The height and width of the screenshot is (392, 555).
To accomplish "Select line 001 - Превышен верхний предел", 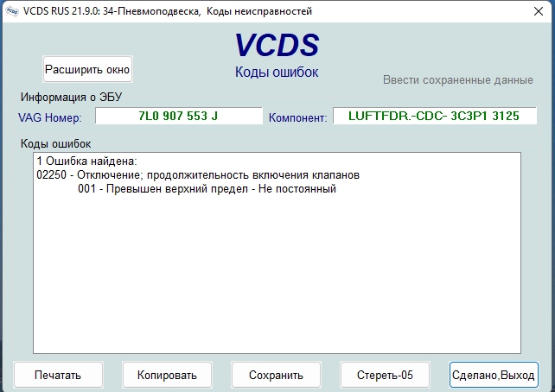I will (207, 189).
